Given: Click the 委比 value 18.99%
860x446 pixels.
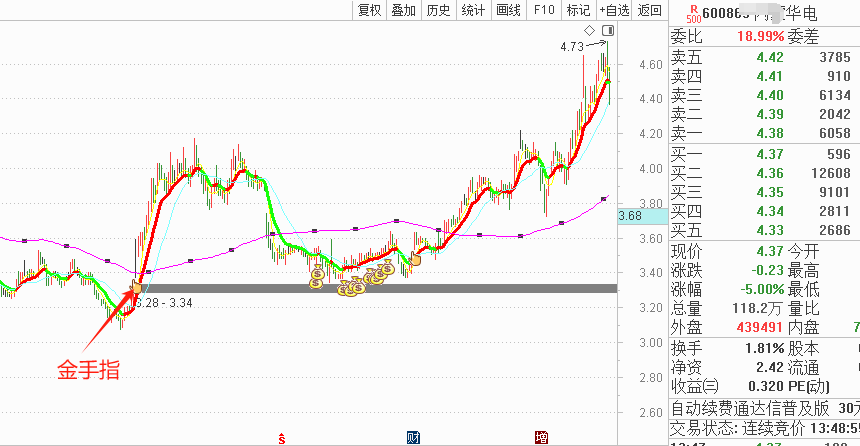Looking at the screenshot, I should [x=760, y=37].
